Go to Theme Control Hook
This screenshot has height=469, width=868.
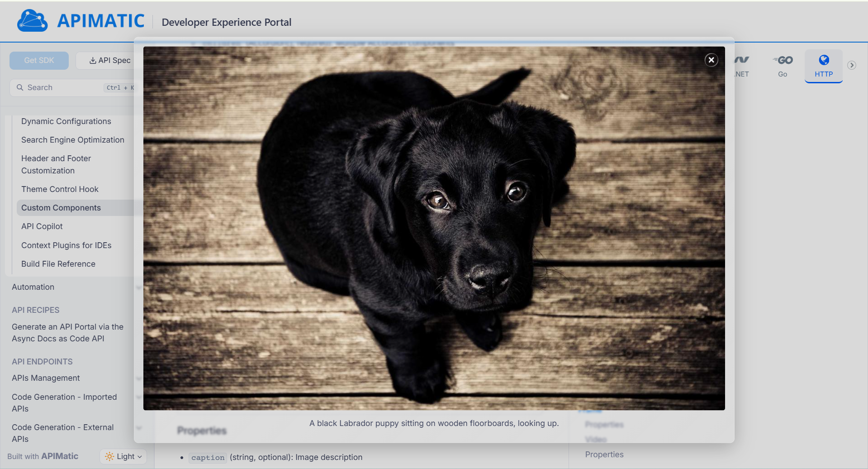pos(60,189)
